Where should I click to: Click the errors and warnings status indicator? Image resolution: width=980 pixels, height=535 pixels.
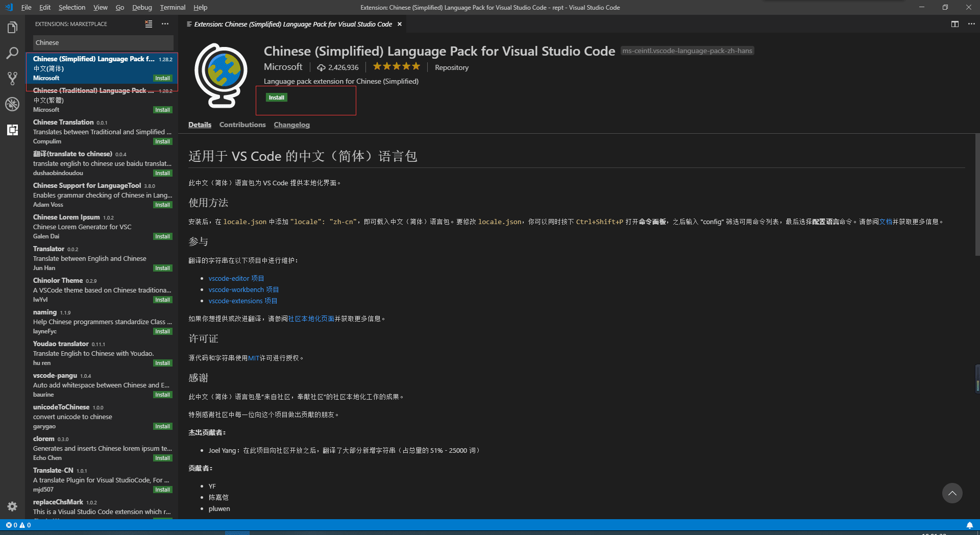tap(18, 525)
